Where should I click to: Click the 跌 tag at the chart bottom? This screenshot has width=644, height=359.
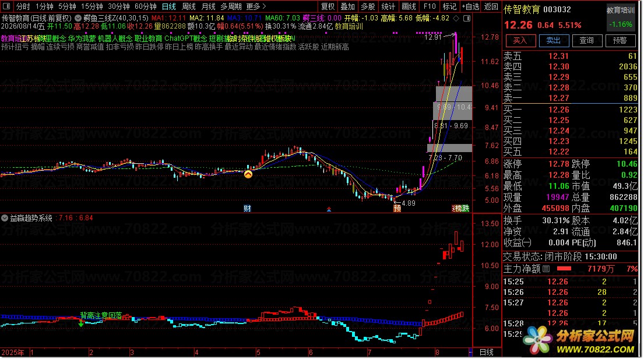465,208
